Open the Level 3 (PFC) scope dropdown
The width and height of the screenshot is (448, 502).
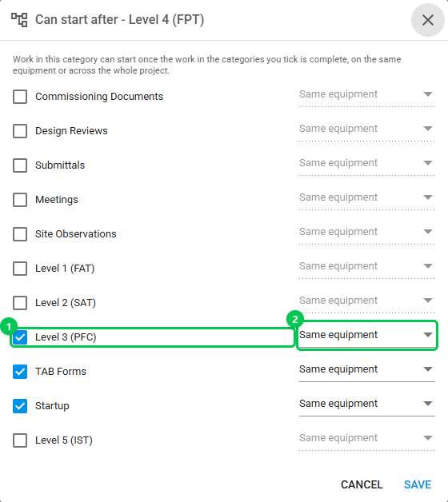[x=366, y=335]
